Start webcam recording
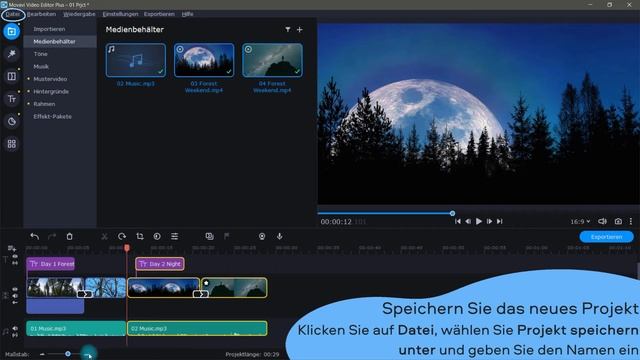Image resolution: width=640 pixels, height=360 pixels. point(262,236)
